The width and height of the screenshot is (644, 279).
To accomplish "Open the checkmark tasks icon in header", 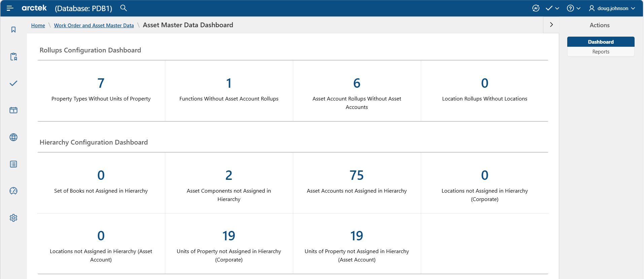I will pyautogui.click(x=549, y=8).
